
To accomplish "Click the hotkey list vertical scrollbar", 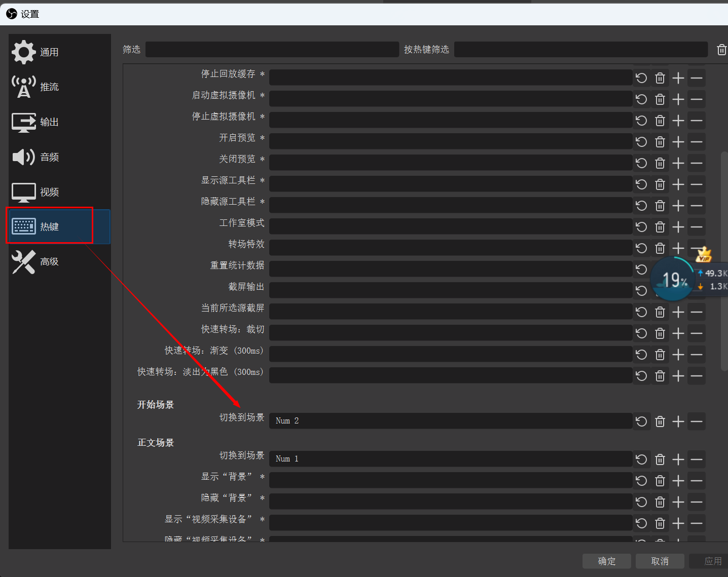I will coord(724,261).
